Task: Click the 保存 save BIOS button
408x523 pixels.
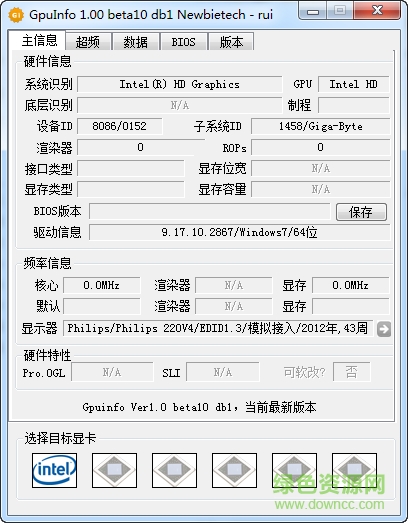Action: click(x=361, y=212)
